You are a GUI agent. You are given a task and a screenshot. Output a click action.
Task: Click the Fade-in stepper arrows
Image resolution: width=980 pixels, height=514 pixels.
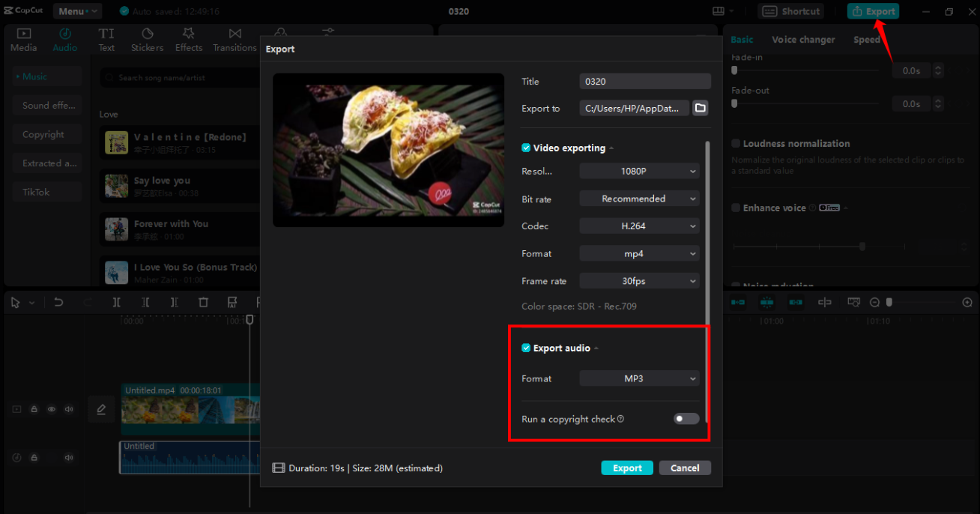coord(938,70)
